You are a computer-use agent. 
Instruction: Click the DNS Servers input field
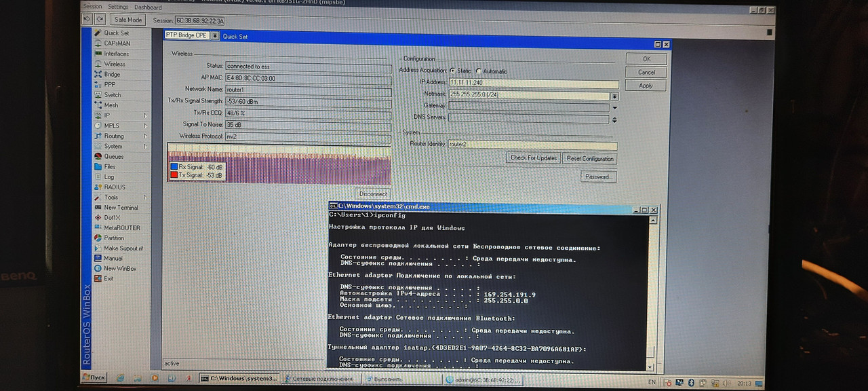coord(529,117)
